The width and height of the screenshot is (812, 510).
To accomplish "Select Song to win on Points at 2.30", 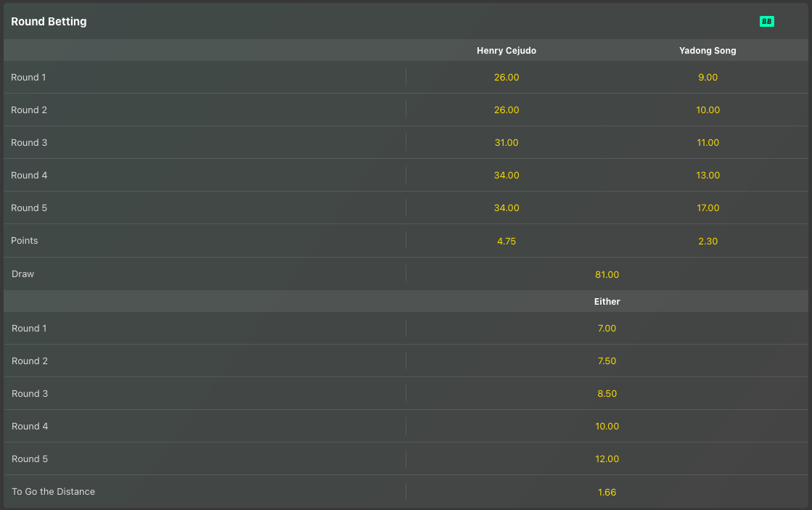I will tap(708, 240).
